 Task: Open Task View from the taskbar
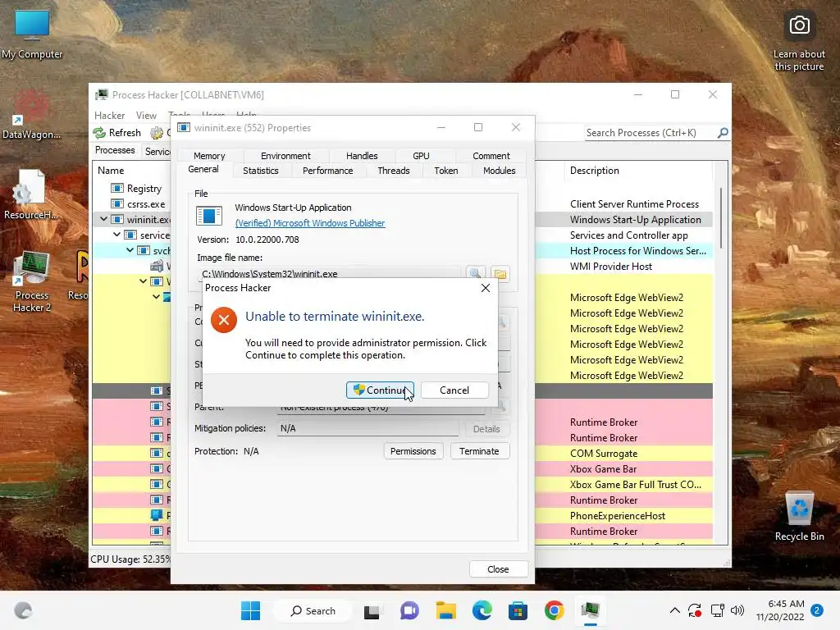click(372, 610)
